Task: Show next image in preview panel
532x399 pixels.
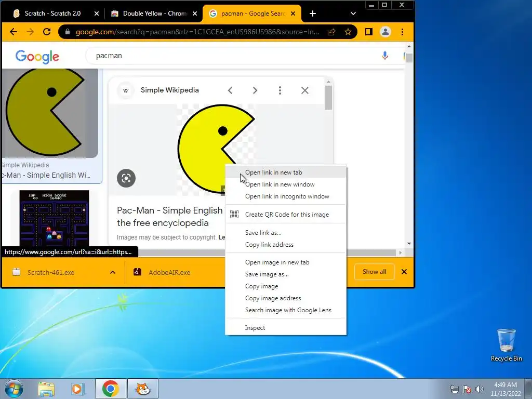Action: pyautogui.click(x=255, y=90)
